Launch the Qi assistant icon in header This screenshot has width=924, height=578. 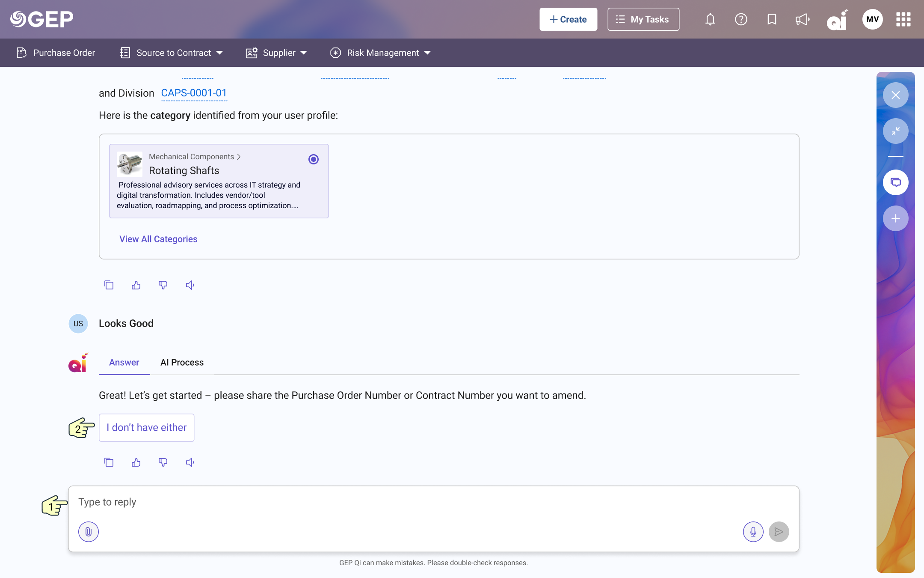(837, 20)
